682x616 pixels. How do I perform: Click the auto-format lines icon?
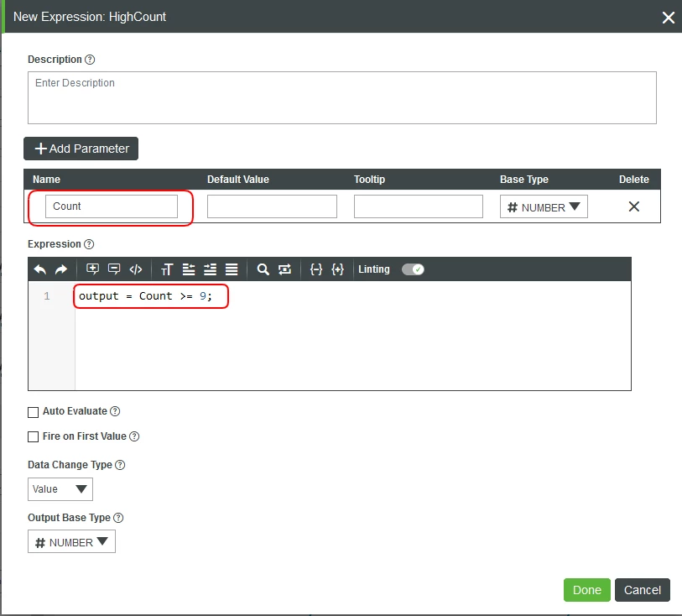(232, 269)
